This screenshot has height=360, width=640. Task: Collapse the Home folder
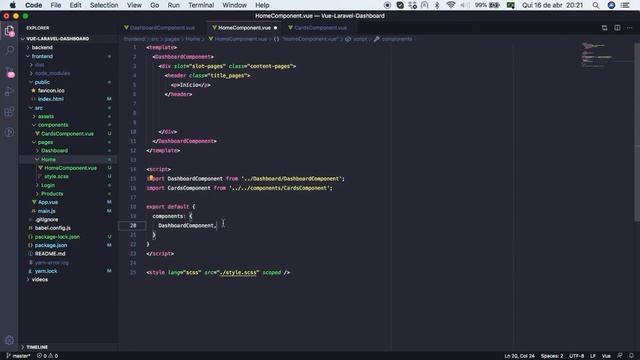pyautogui.click(x=48, y=159)
